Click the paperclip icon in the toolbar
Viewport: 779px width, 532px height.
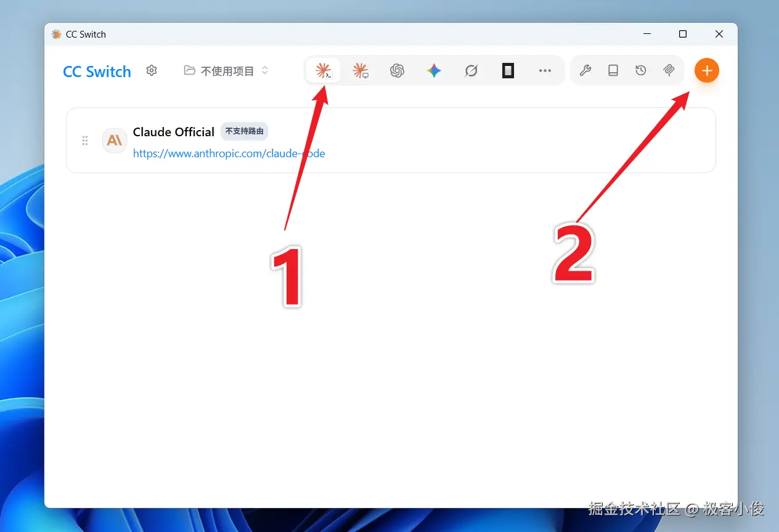pos(669,71)
